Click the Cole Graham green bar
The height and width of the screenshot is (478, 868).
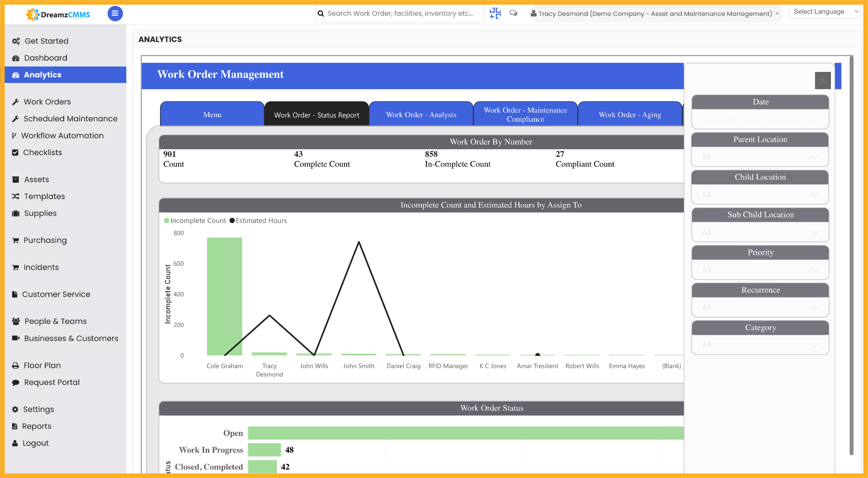[x=225, y=296]
